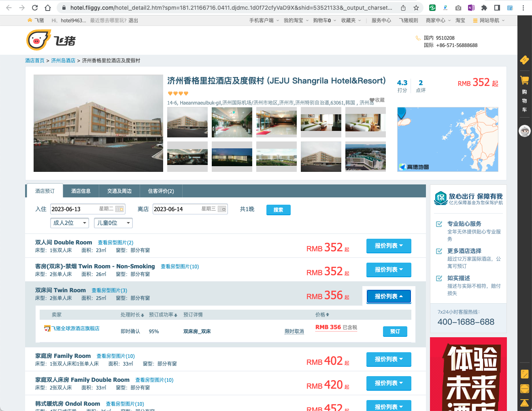Open the OneNote clipper extension
This screenshot has height=411, width=532.
click(471, 8)
